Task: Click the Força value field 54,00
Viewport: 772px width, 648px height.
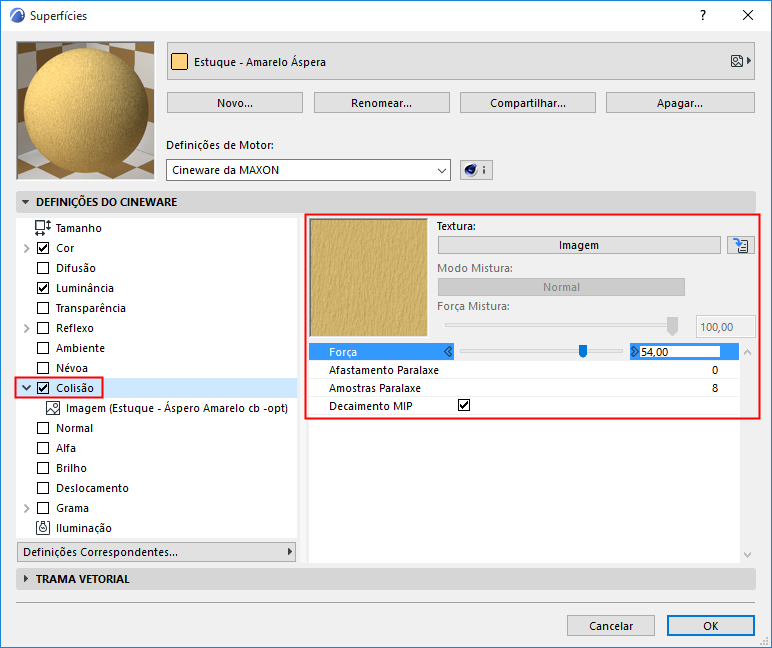Action: click(680, 352)
